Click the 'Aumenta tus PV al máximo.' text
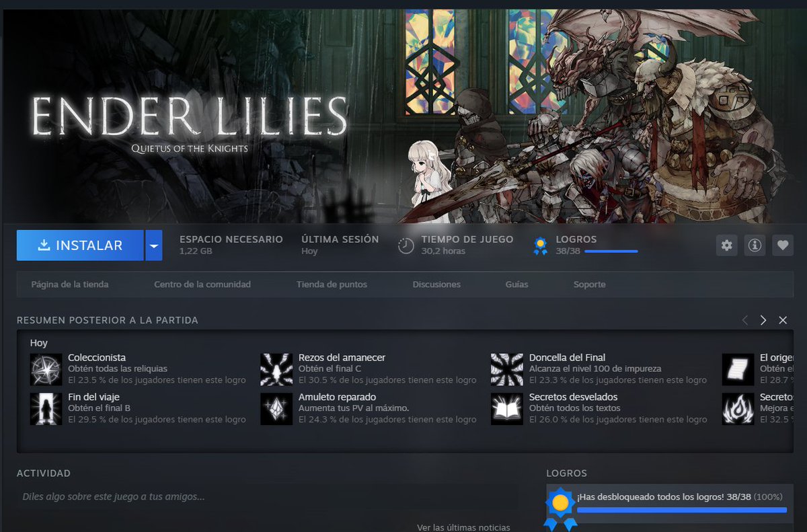The image size is (807, 532). pyautogui.click(x=354, y=408)
